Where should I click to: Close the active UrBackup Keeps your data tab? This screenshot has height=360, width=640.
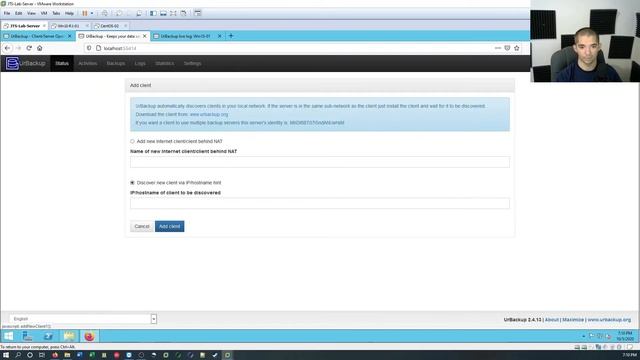tap(144, 36)
